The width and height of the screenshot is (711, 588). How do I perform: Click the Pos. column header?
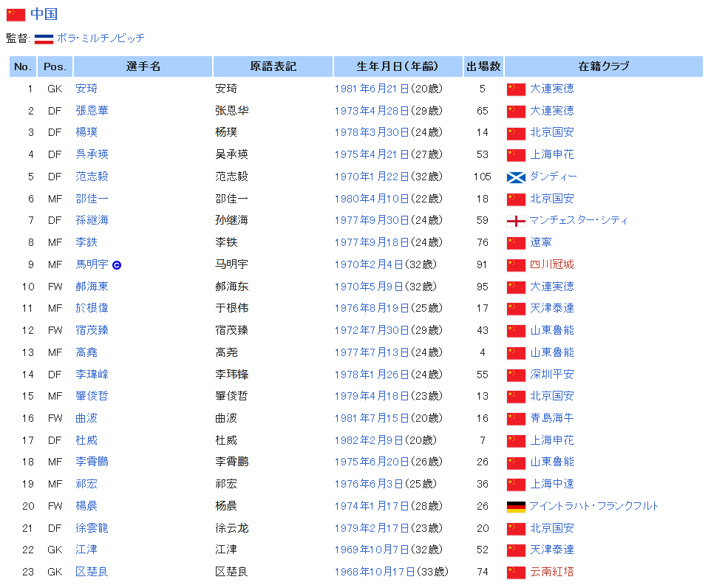tap(55, 66)
